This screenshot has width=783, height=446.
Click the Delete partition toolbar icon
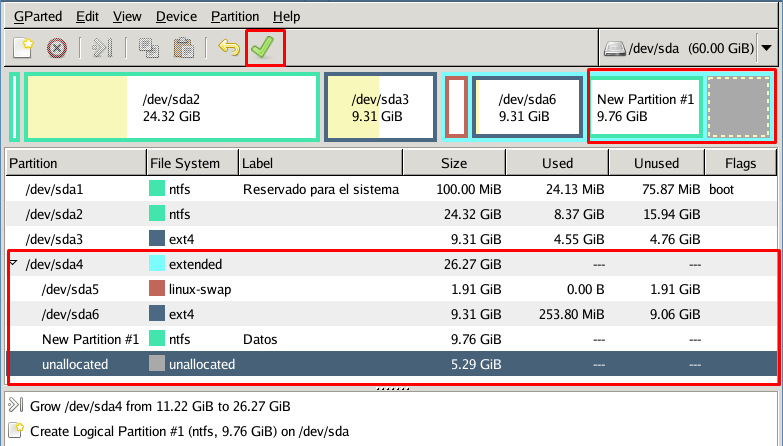[57, 48]
